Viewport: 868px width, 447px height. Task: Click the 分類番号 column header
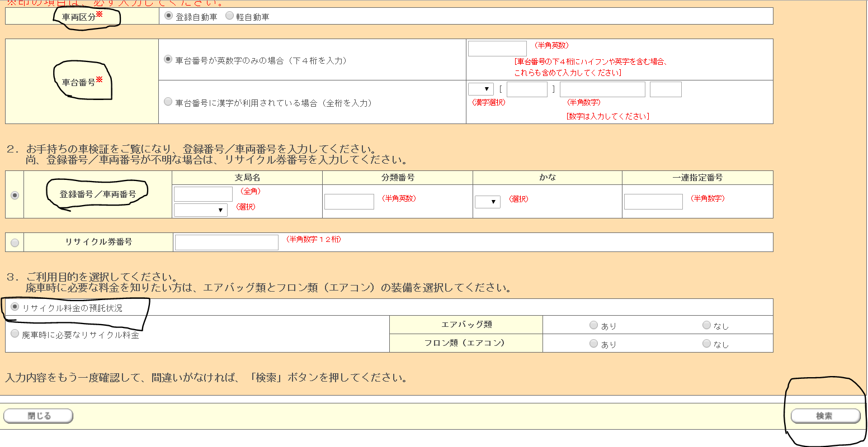point(398,178)
